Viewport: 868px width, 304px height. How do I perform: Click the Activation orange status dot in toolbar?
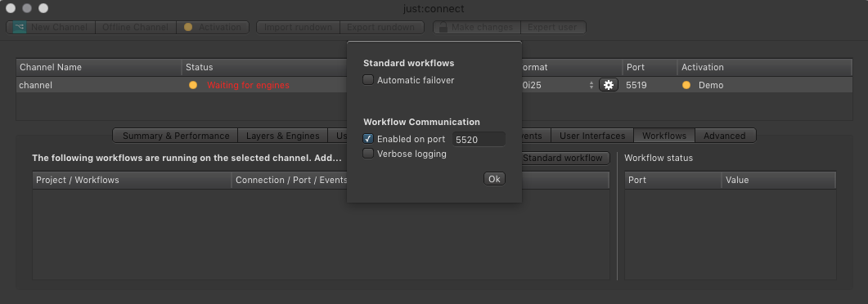188,27
